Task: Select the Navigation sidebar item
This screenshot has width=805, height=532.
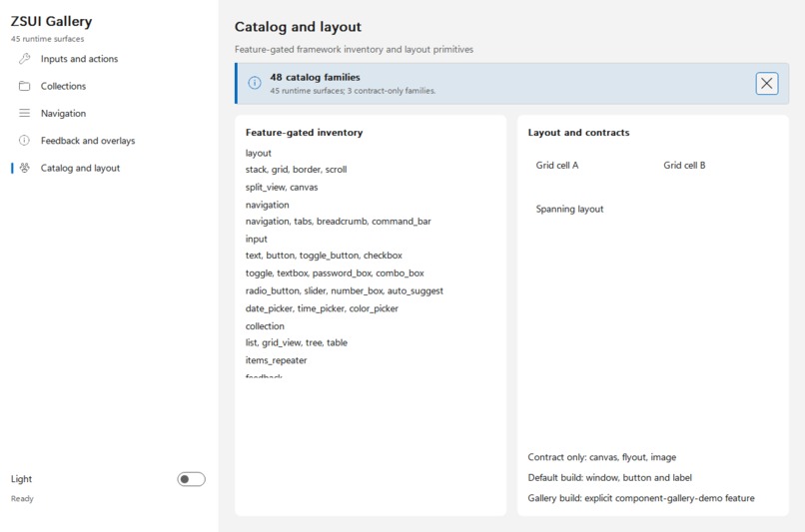Action: click(108, 113)
